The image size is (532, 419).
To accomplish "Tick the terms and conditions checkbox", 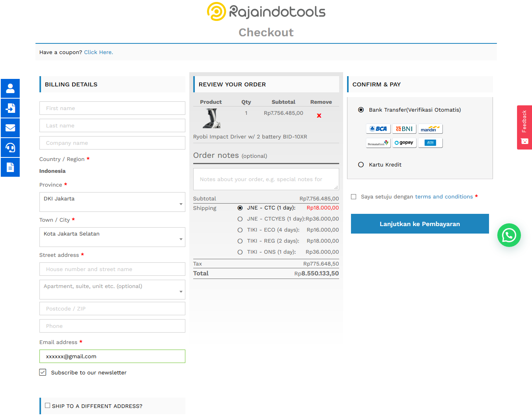I will tap(354, 196).
